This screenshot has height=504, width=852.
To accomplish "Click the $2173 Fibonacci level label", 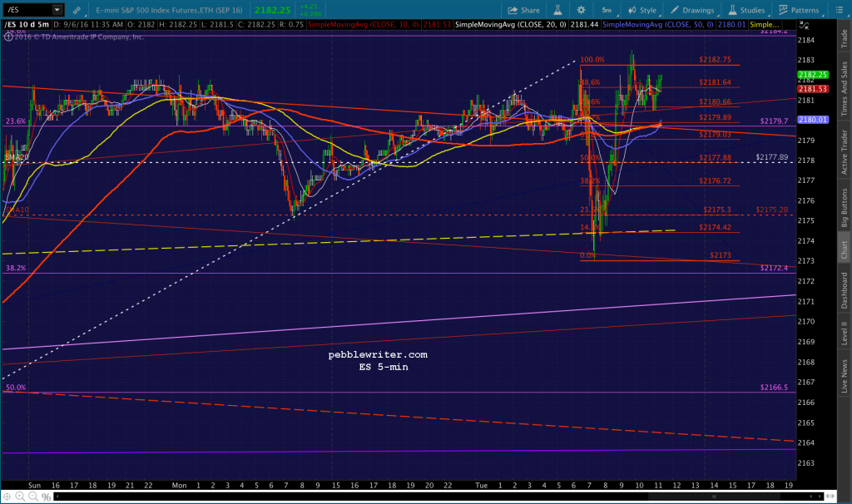I will [721, 255].
